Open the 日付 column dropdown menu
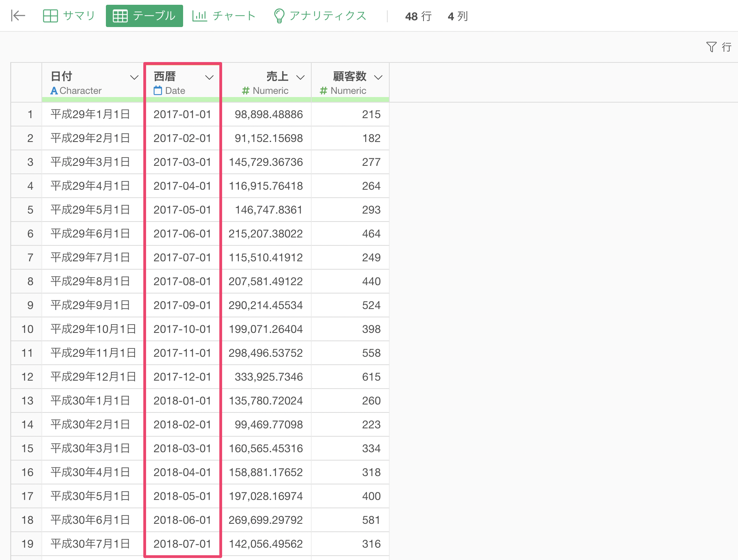This screenshot has width=738, height=560. 135,77
